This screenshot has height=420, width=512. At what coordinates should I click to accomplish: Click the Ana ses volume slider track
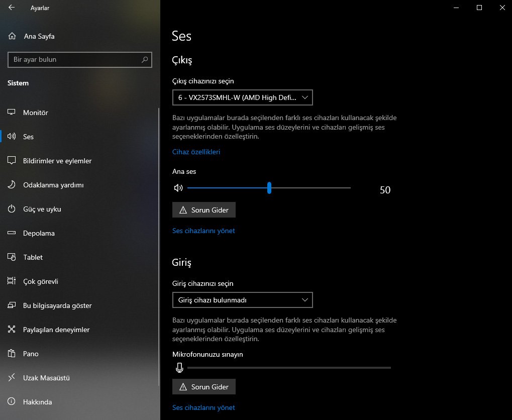point(312,188)
